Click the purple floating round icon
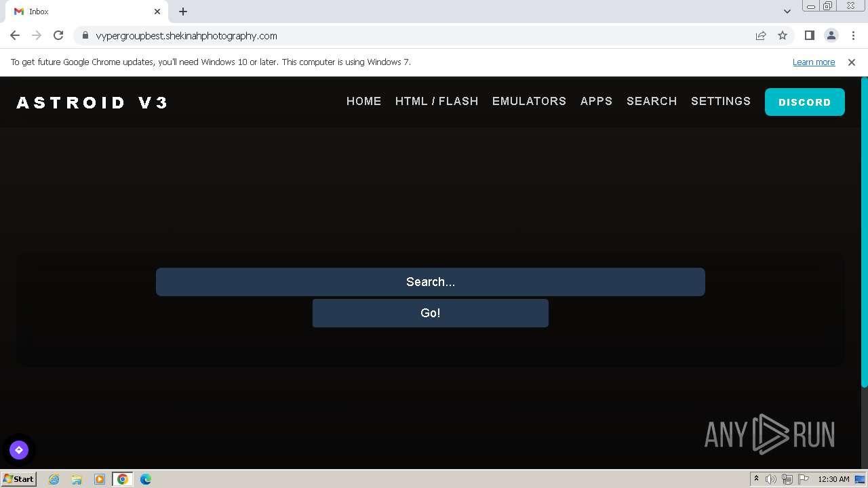 tap(19, 450)
